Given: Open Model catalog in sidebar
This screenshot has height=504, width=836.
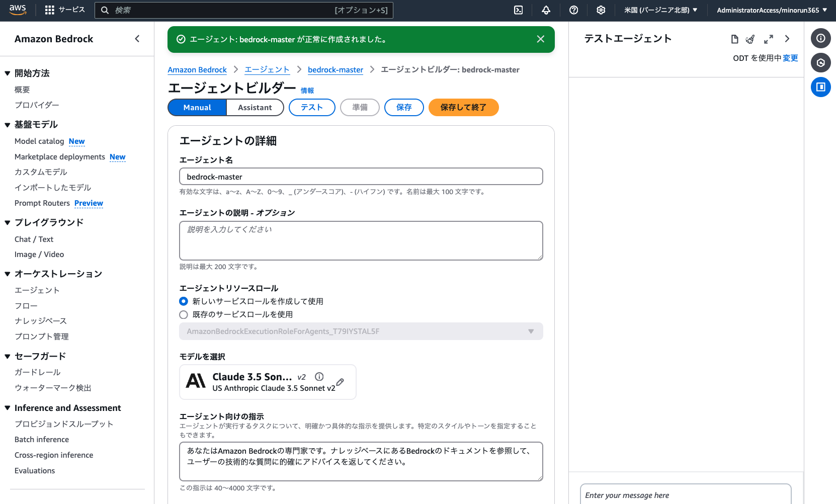Looking at the screenshot, I should (39, 141).
